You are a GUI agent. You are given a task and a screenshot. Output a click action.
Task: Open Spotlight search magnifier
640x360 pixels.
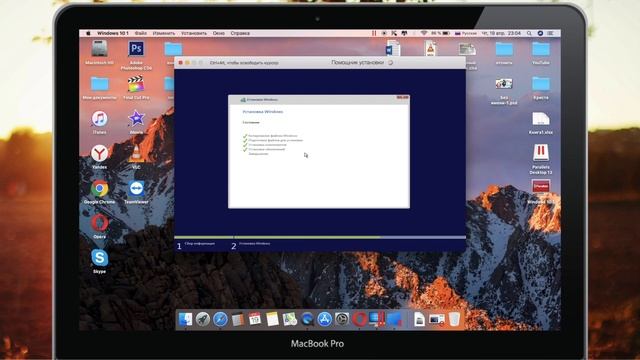coord(529,33)
